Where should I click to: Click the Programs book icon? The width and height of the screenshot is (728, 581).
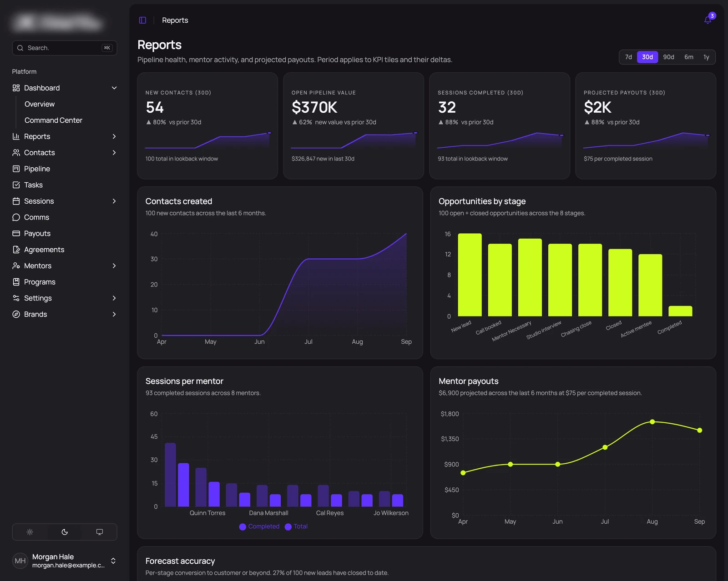click(16, 282)
